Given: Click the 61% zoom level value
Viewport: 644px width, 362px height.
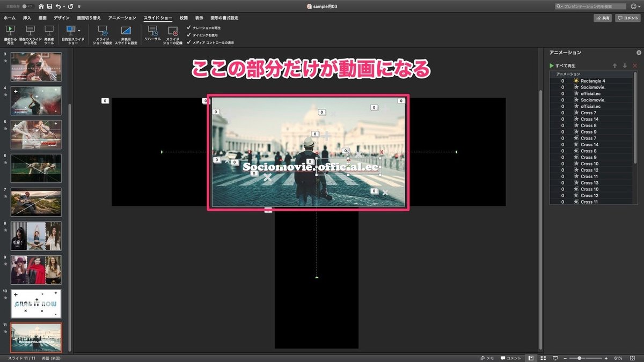Looking at the screenshot, I should (618, 358).
